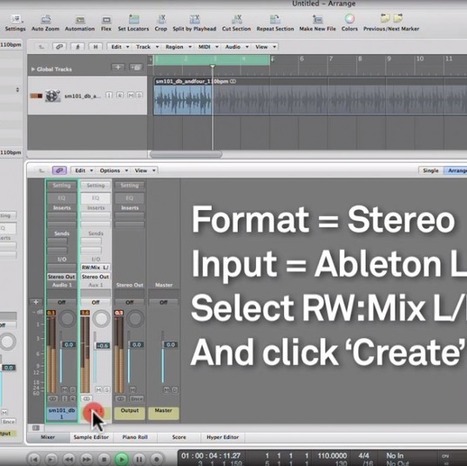Open the Hyper Editor tab

(x=222, y=437)
